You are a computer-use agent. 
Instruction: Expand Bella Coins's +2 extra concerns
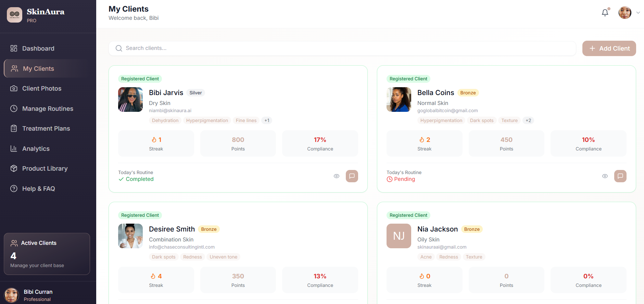click(528, 120)
